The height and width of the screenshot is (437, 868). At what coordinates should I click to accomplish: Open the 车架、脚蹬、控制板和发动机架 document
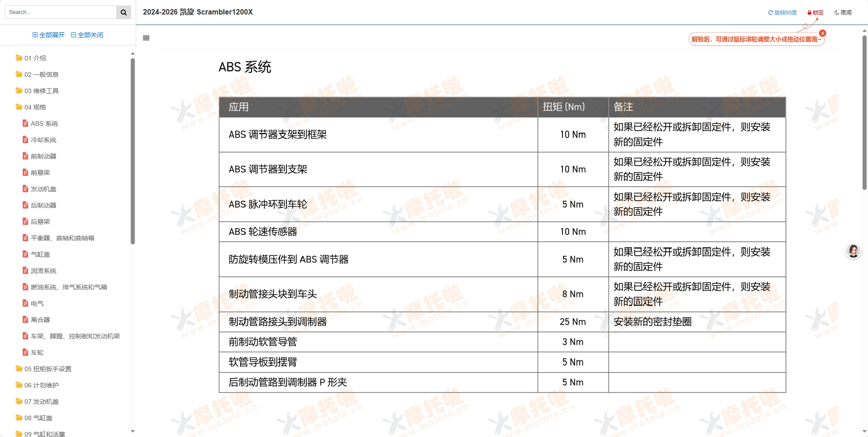tap(71, 336)
